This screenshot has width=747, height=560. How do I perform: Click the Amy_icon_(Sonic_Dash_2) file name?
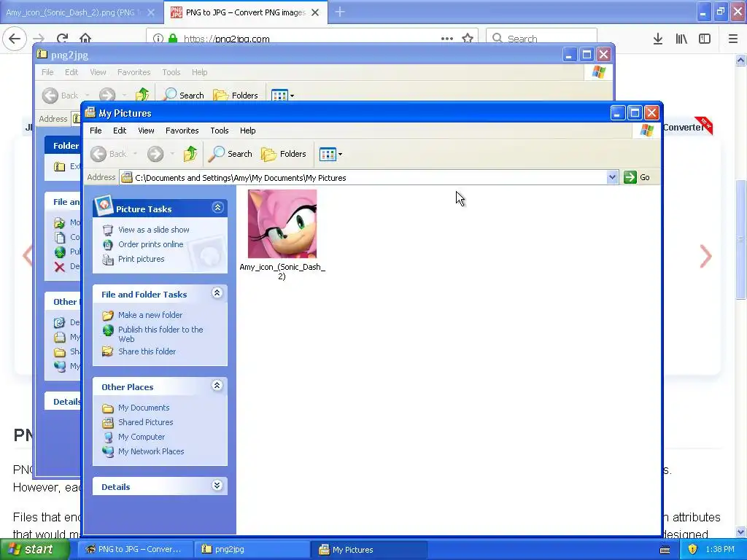(282, 271)
